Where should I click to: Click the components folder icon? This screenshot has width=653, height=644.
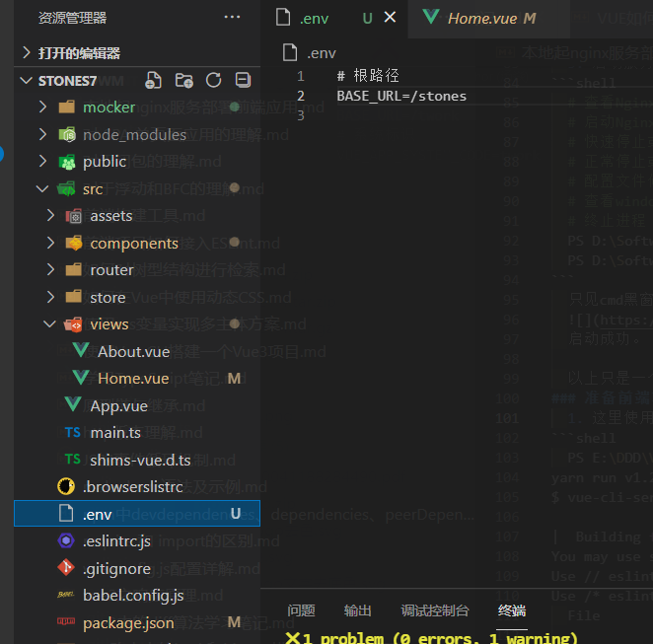[x=74, y=243]
